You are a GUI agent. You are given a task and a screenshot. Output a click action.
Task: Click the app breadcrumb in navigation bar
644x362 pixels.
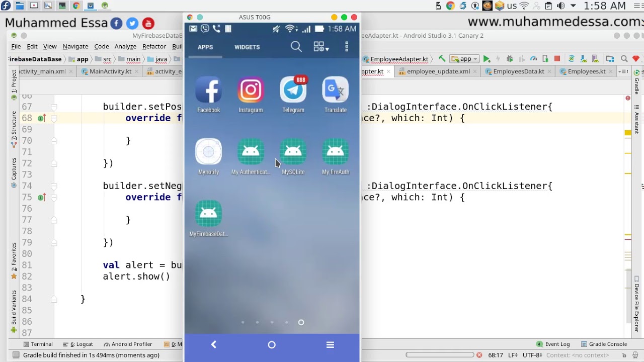(78, 59)
